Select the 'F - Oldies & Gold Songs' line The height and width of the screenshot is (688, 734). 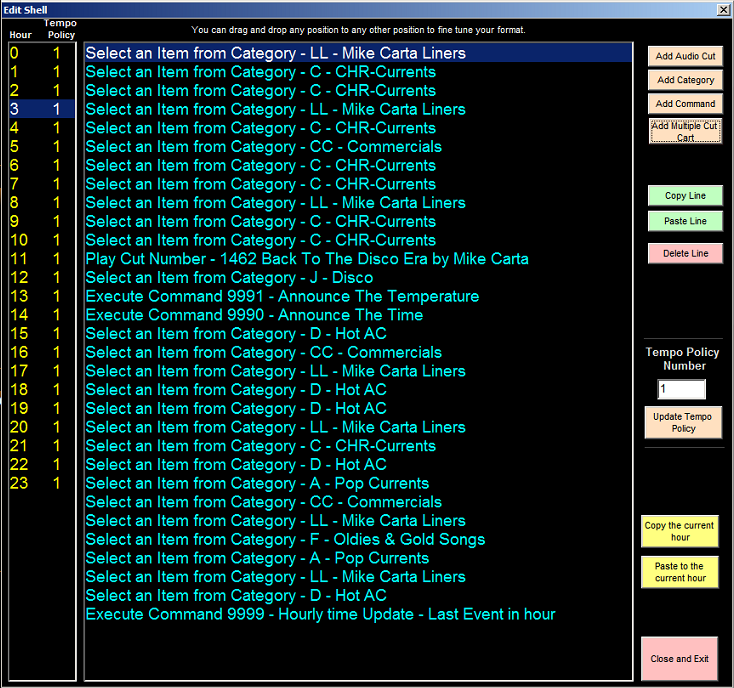click(358, 540)
